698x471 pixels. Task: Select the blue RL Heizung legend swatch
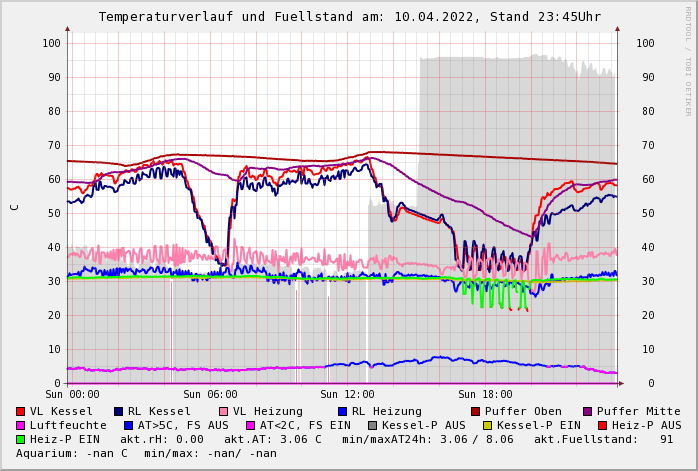coord(343,411)
